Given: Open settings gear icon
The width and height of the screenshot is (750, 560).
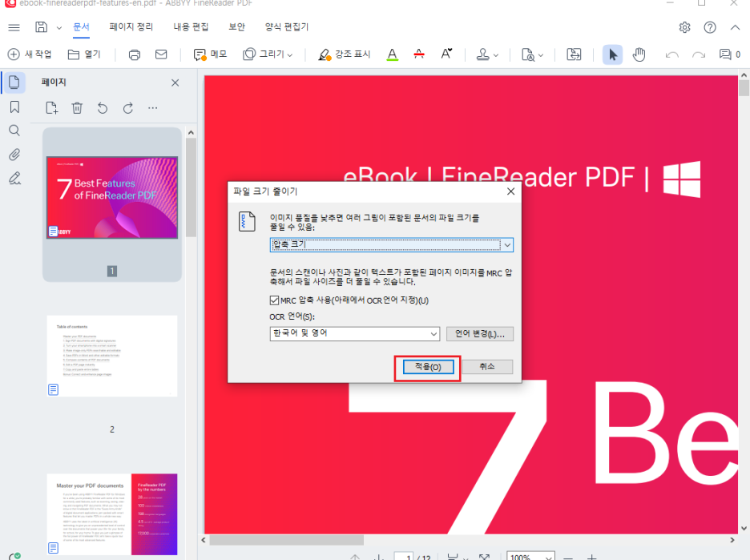Looking at the screenshot, I should [x=684, y=27].
